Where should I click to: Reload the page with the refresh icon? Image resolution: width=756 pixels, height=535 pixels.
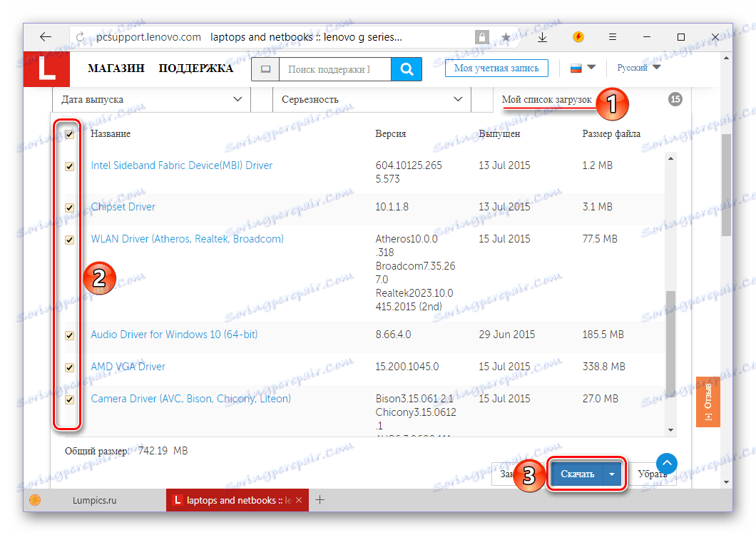click(x=80, y=37)
